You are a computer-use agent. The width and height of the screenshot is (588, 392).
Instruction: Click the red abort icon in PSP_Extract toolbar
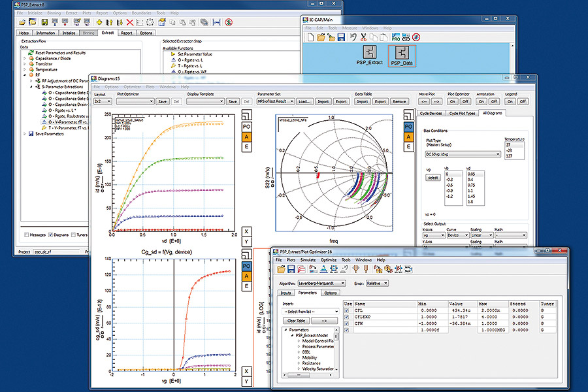(228, 22)
